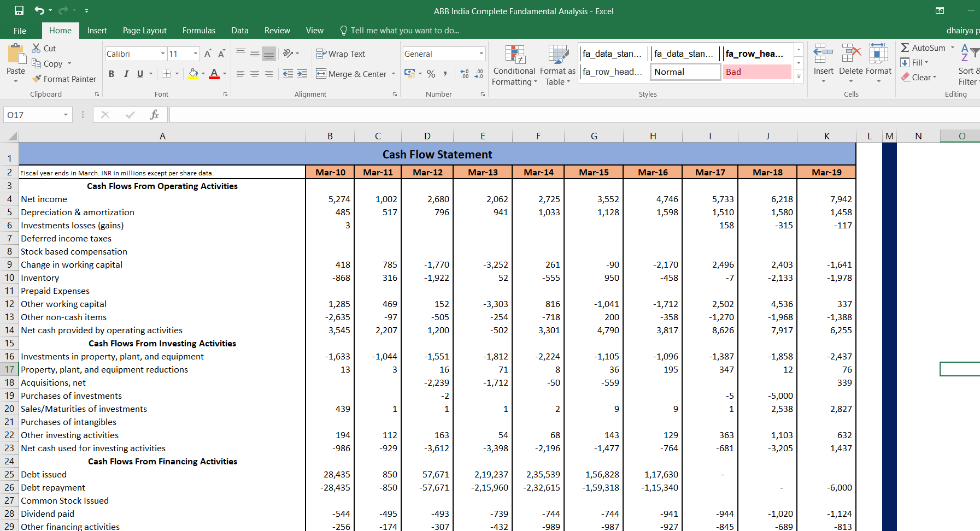Screen dimensions: 980x531
Task: Apply Comma Style format
Action: click(445, 74)
